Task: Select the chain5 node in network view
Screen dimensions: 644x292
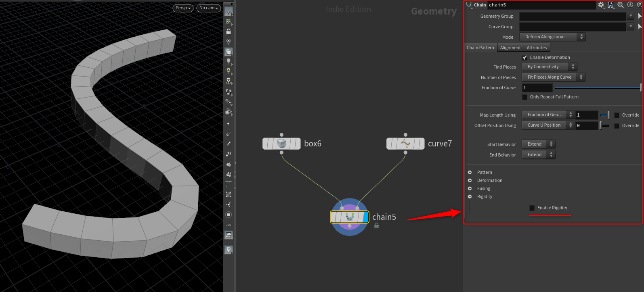Action: tap(350, 217)
